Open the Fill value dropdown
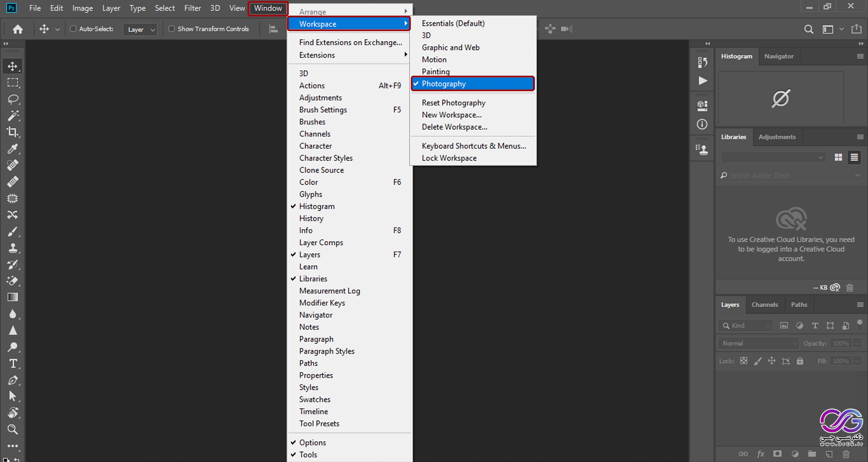The width and height of the screenshot is (868, 462). point(857,361)
